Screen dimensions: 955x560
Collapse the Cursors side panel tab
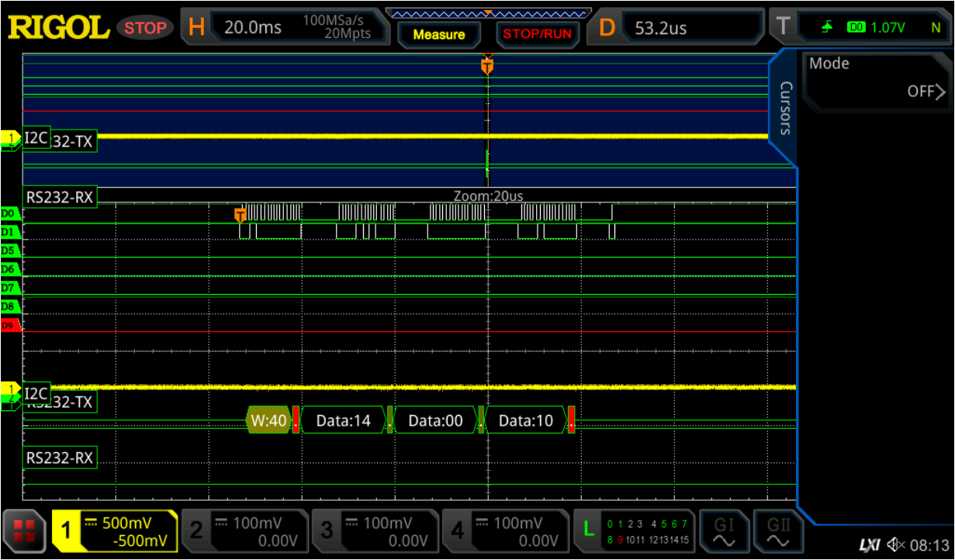[785, 108]
